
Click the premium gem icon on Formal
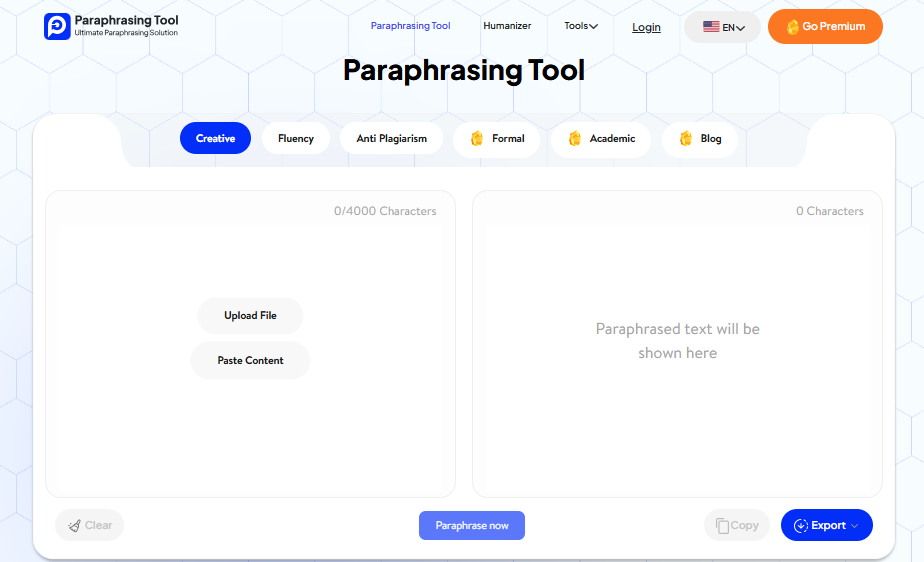(477, 138)
